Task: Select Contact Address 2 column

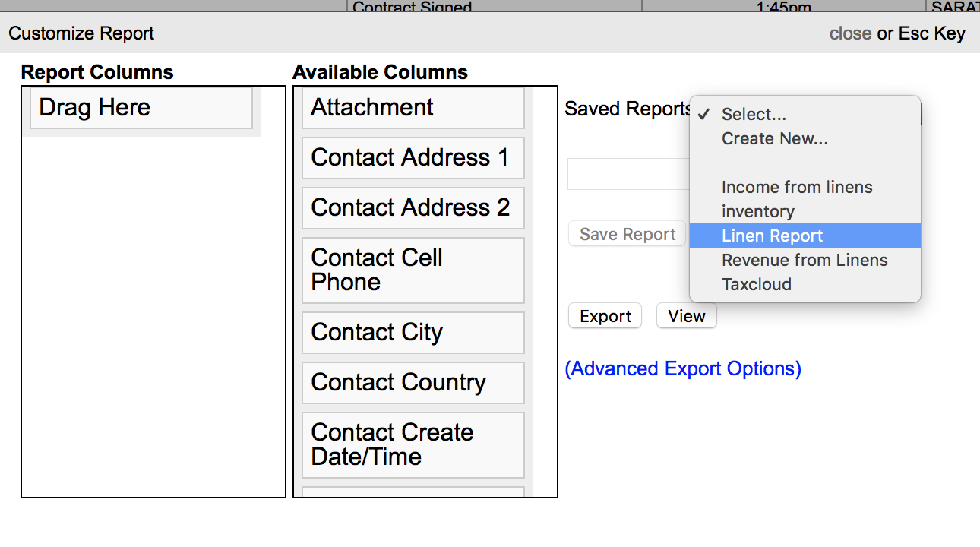Action: tap(413, 208)
